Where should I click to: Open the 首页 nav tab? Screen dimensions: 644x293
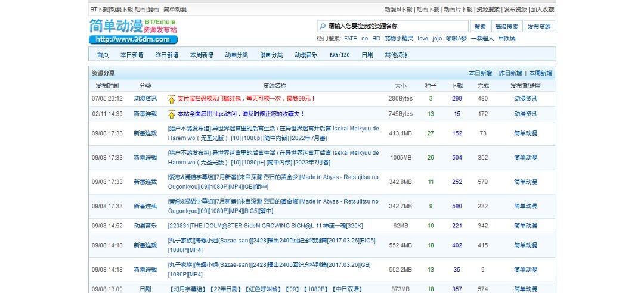[x=103, y=55]
